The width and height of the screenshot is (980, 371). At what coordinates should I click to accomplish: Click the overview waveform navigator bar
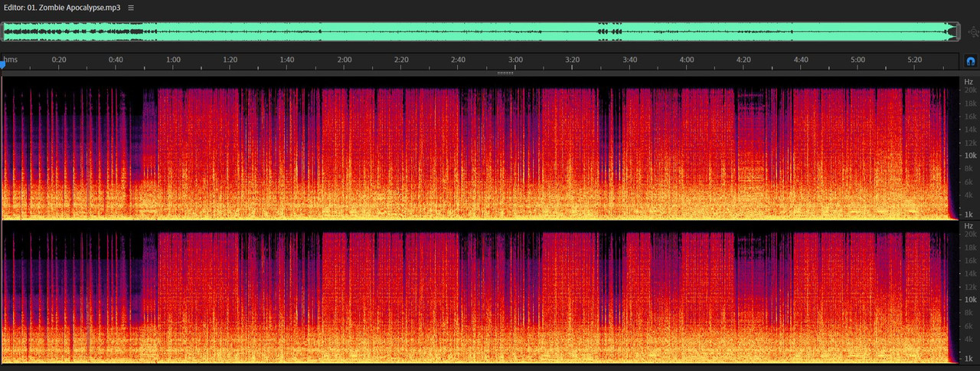[x=481, y=31]
